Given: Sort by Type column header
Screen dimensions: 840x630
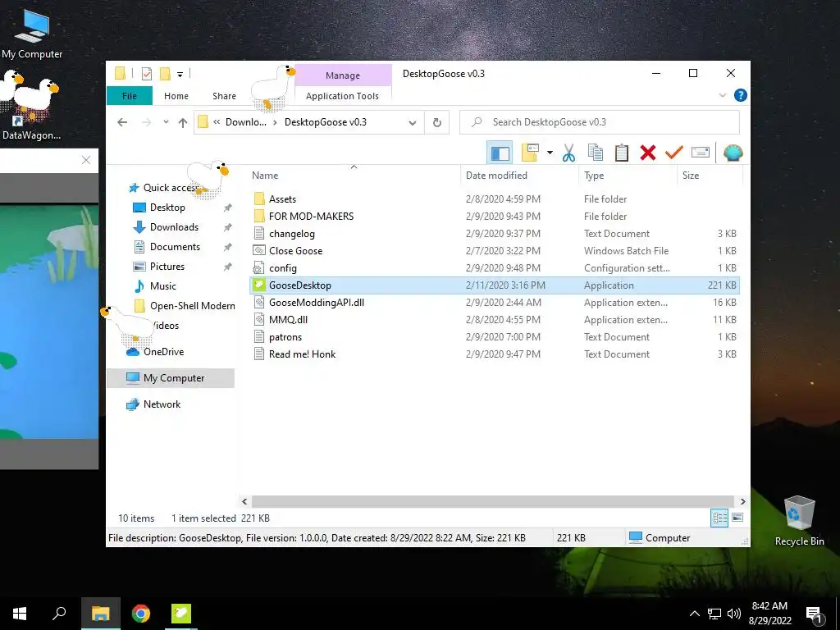Looking at the screenshot, I should tap(628, 176).
